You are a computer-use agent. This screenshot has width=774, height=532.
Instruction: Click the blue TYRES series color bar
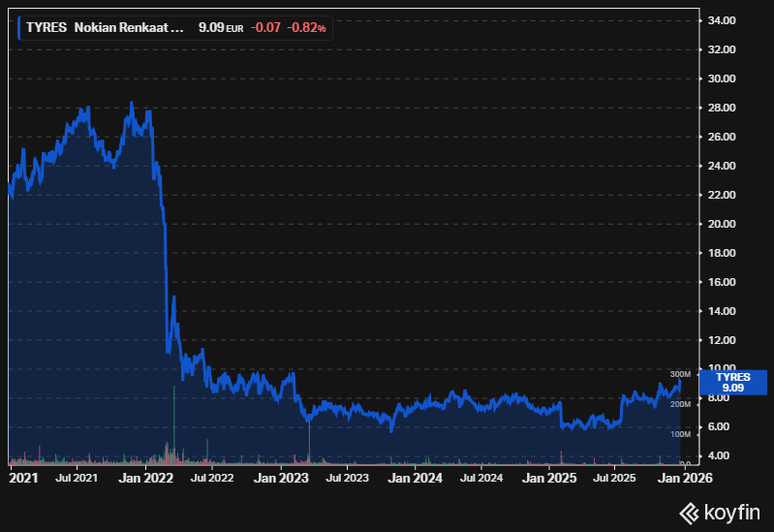(x=18, y=27)
